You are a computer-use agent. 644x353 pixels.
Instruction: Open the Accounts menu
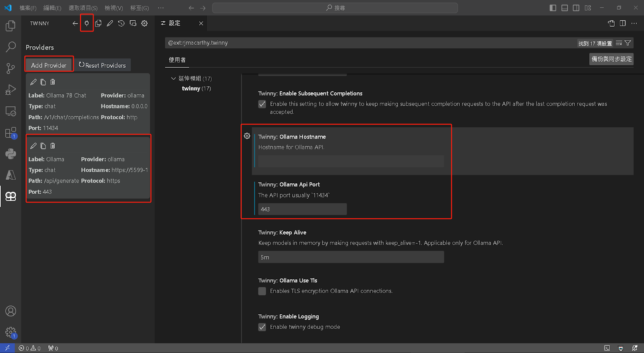(10, 311)
